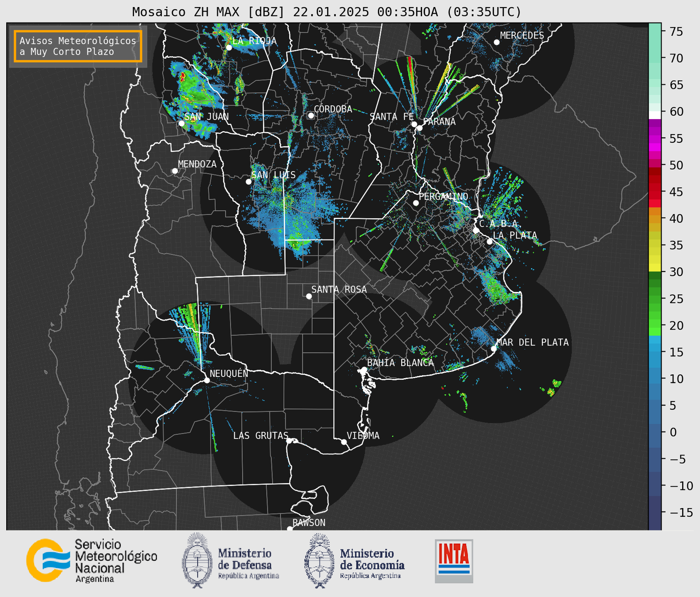The image size is (700, 597).
Task: Click the 'CÓRDOBA' map label
Action: click(x=333, y=109)
